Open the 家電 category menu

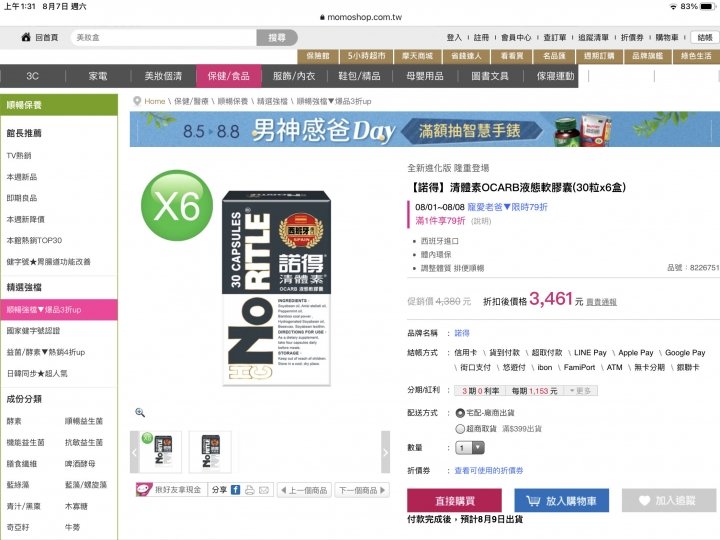coord(98,76)
